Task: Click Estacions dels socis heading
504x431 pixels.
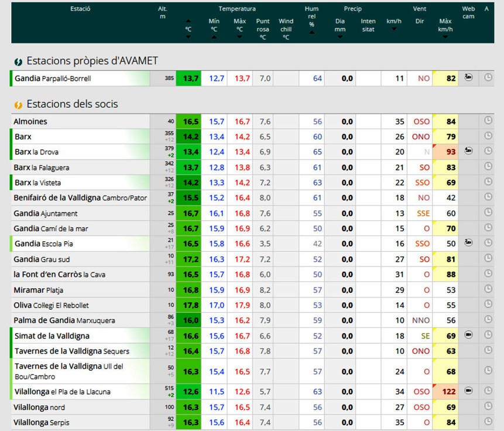Action: [73, 104]
